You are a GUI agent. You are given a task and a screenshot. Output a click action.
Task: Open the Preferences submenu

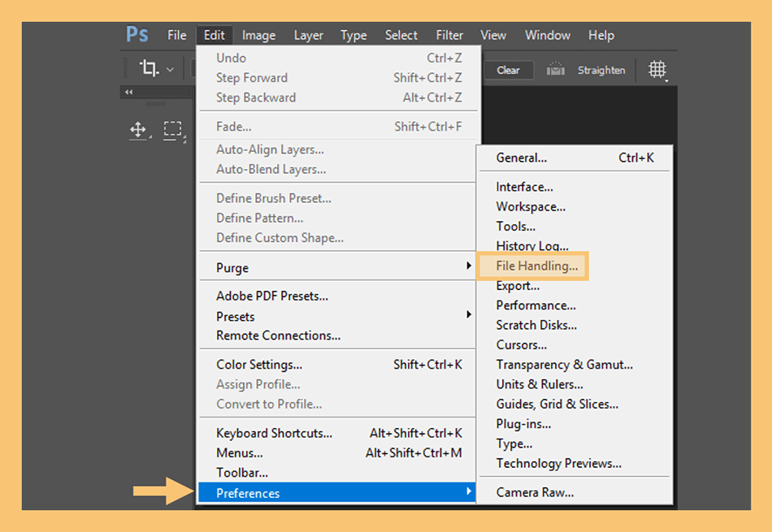336,493
